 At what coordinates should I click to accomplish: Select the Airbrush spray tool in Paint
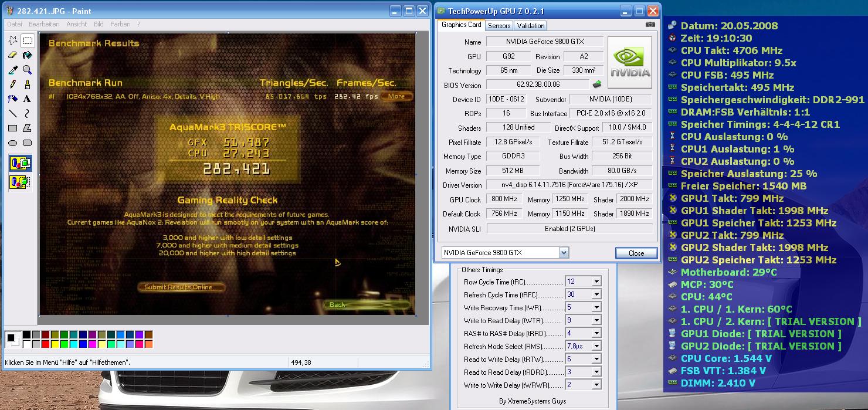[13, 99]
